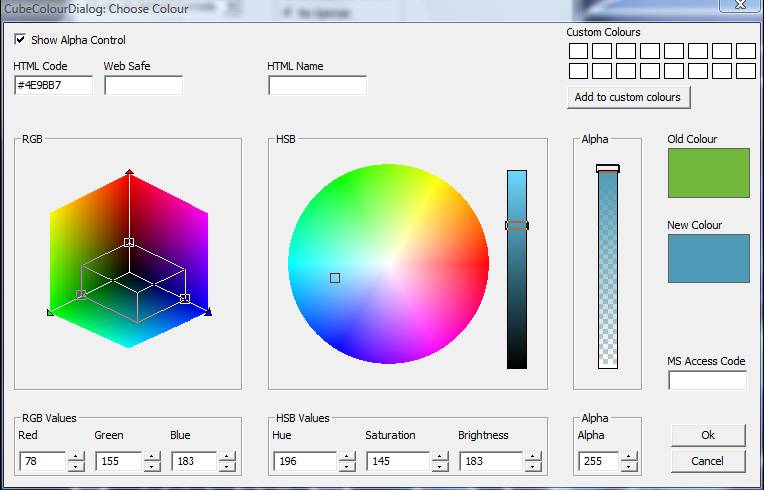Click the blue value marker on cube's right axis
Viewport: 764px width, 490px height.
click(185, 299)
